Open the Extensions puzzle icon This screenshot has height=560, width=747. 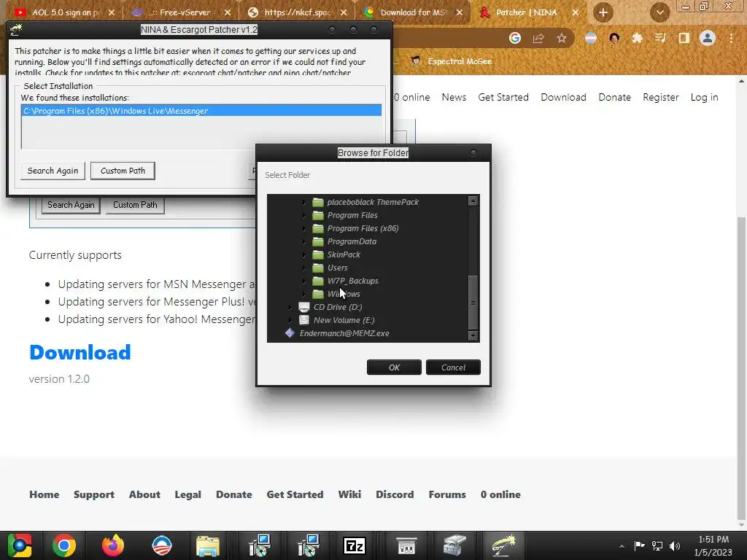637,38
